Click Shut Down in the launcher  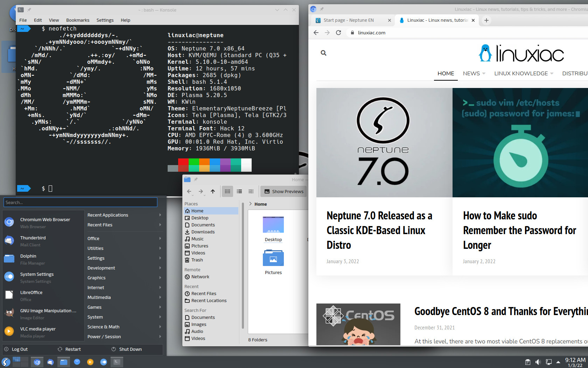[127, 349]
